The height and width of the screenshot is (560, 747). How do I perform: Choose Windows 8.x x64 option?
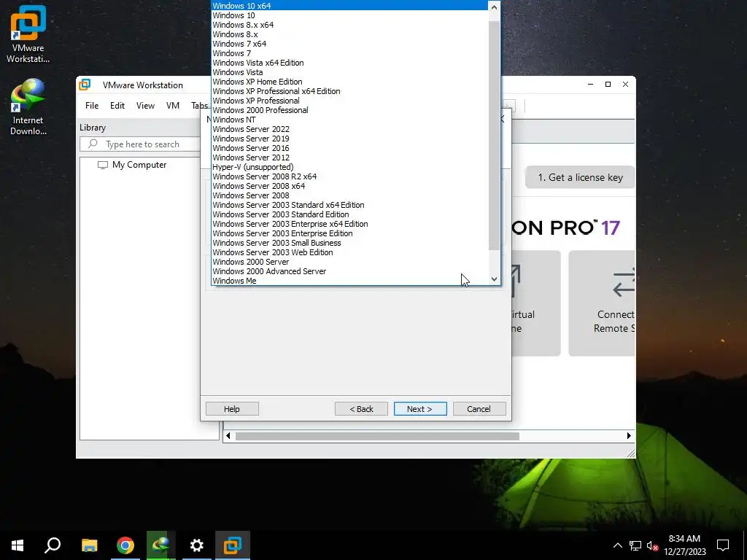click(349, 25)
